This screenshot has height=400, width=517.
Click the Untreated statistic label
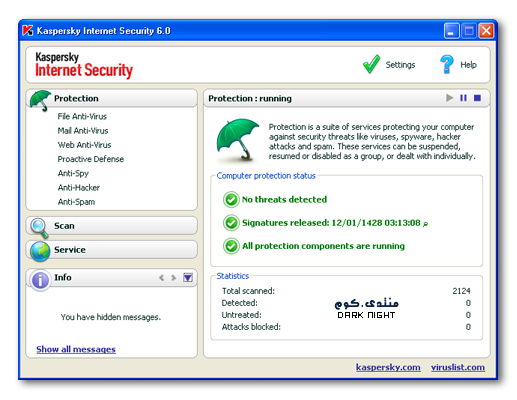(x=242, y=315)
